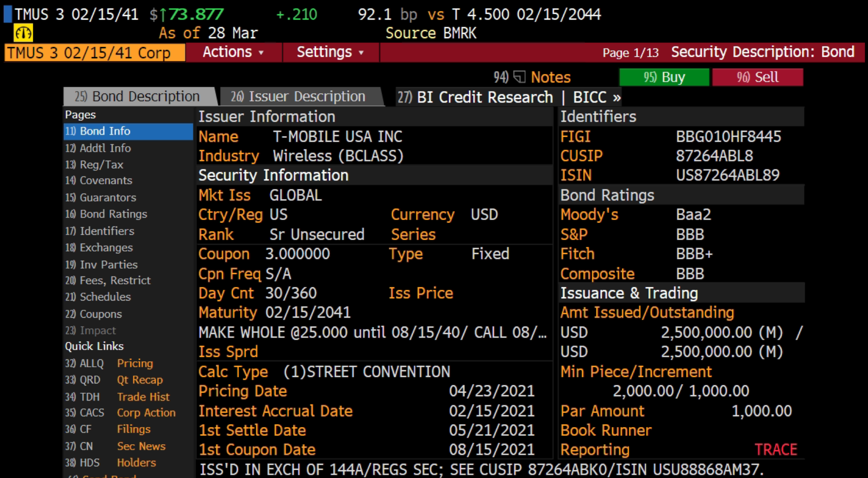Image resolution: width=868 pixels, height=478 pixels.
Task: Open the Actions dropdown menu
Action: coord(233,52)
